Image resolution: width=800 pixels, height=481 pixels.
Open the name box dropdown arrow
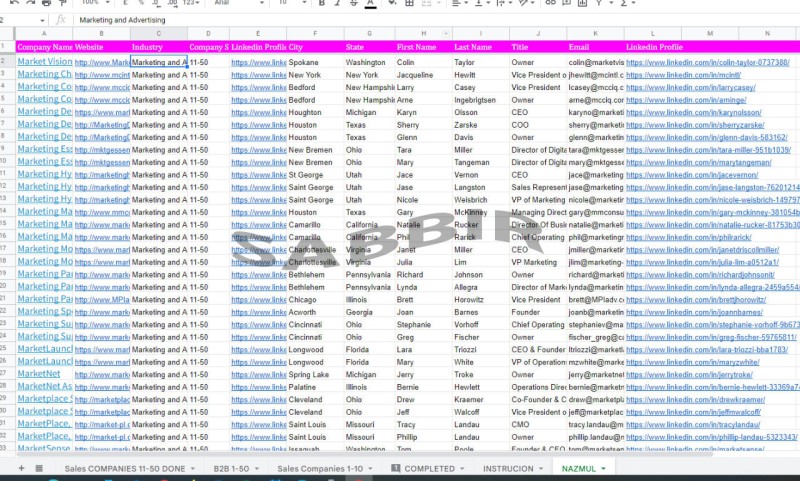42,20
